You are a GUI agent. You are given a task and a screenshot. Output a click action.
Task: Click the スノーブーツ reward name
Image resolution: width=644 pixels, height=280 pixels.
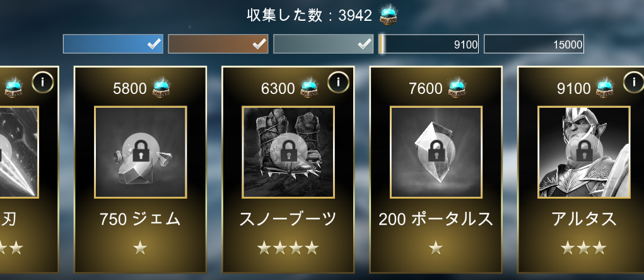click(x=288, y=219)
